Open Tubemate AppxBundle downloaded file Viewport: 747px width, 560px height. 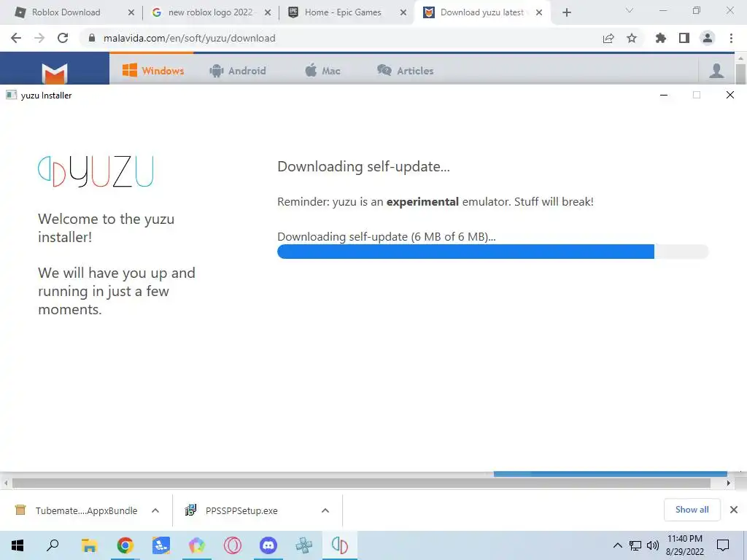(76, 510)
